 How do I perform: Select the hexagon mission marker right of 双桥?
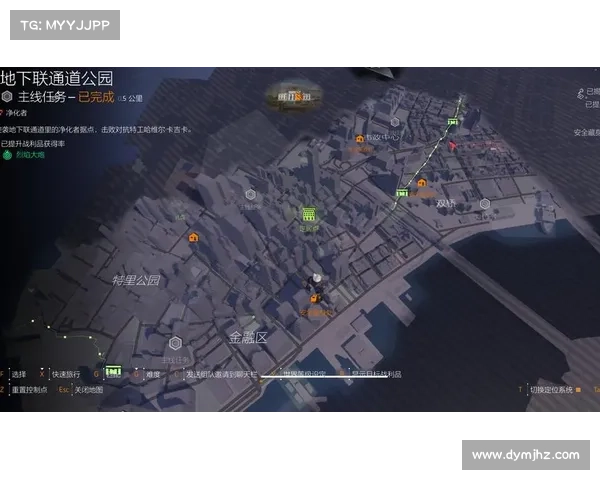point(485,204)
